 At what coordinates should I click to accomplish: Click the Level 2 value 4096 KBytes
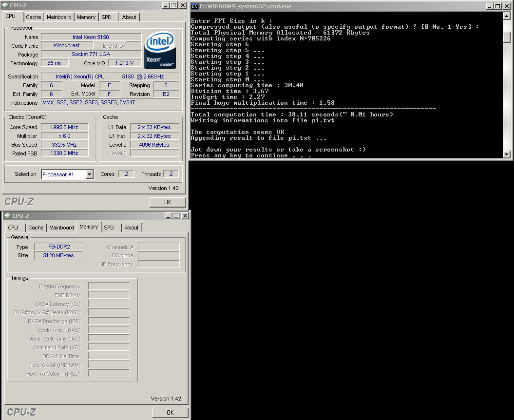[x=154, y=145]
